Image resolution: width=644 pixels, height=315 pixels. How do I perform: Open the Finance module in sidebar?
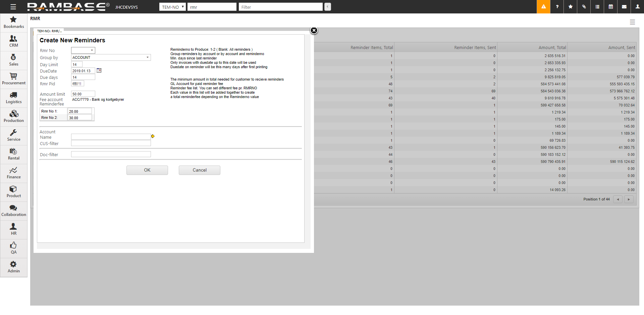point(14,173)
